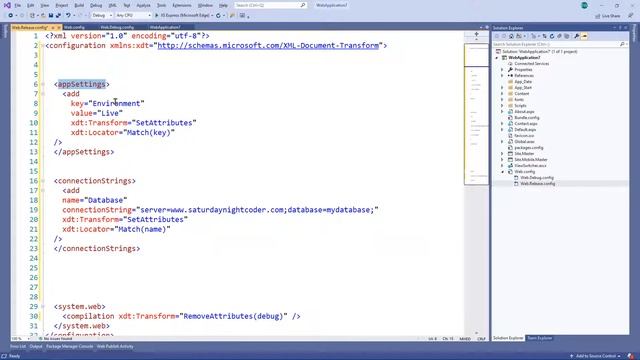Screen dimensions: 640x360
Task: Click the Solution Explorer Refresh icon
Action: click(552, 36)
